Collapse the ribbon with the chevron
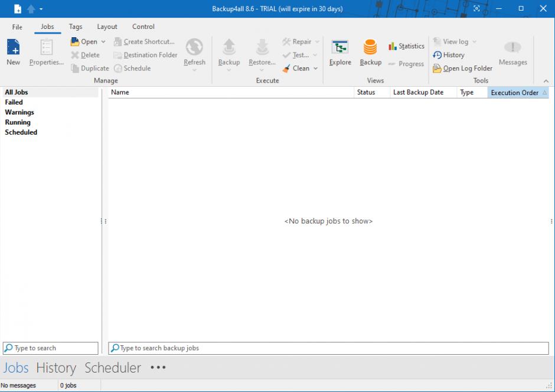 coord(546,81)
